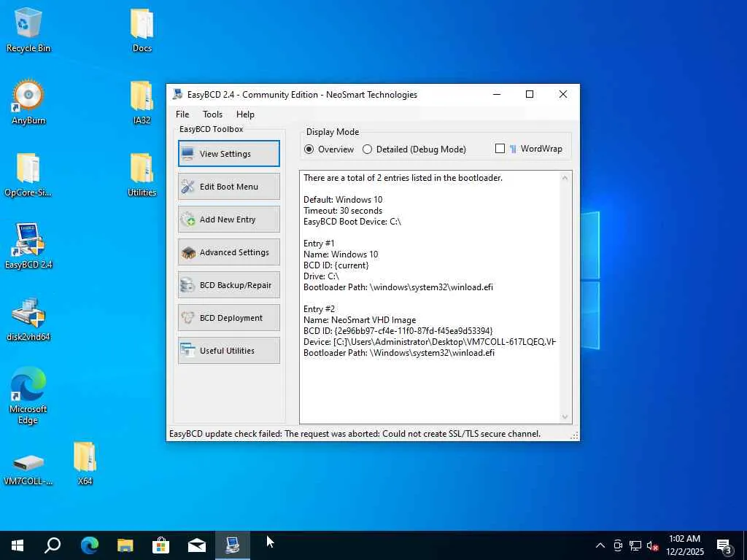Open the Useful Utilities section
The image size is (747, 560).
point(228,351)
